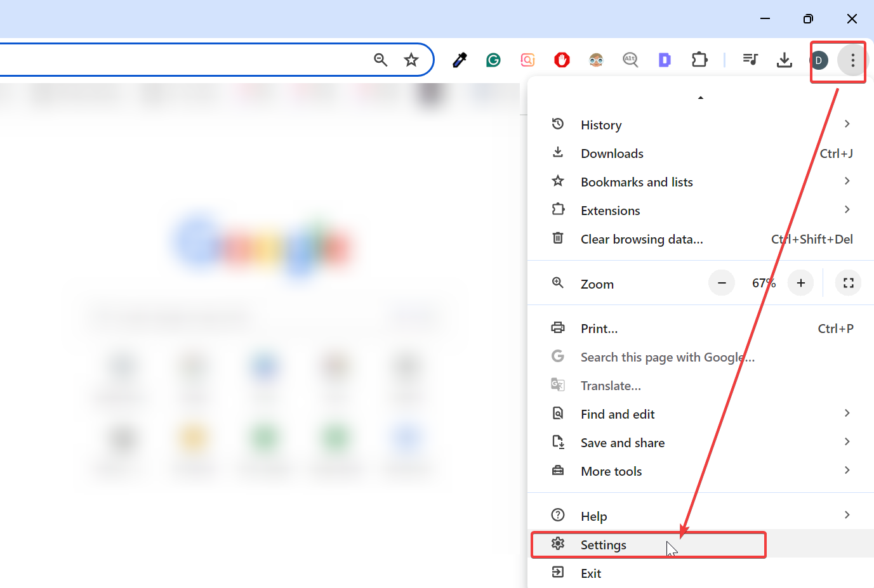Image resolution: width=874 pixels, height=588 pixels.
Task: Expand the More tools submenu
Action: tap(611, 471)
